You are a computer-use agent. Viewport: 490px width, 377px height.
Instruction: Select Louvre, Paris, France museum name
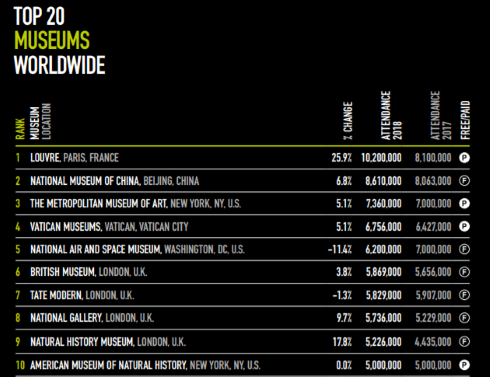point(74,158)
